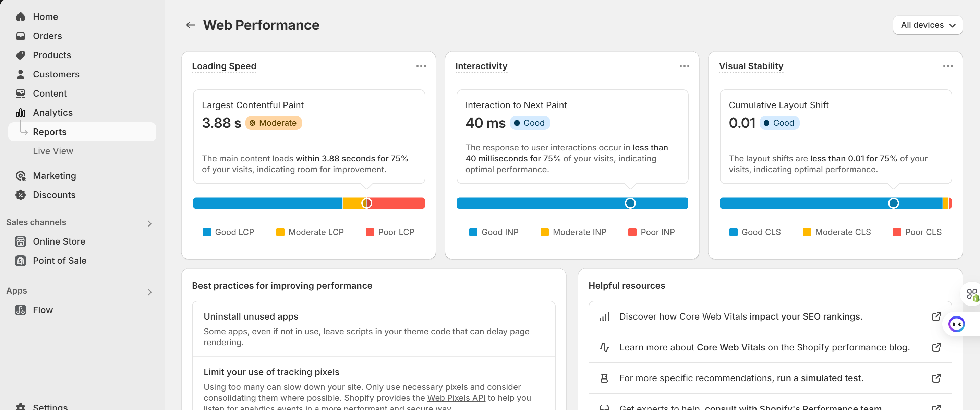Open the Flow app icon
The width and height of the screenshot is (980, 410).
(21, 310)
